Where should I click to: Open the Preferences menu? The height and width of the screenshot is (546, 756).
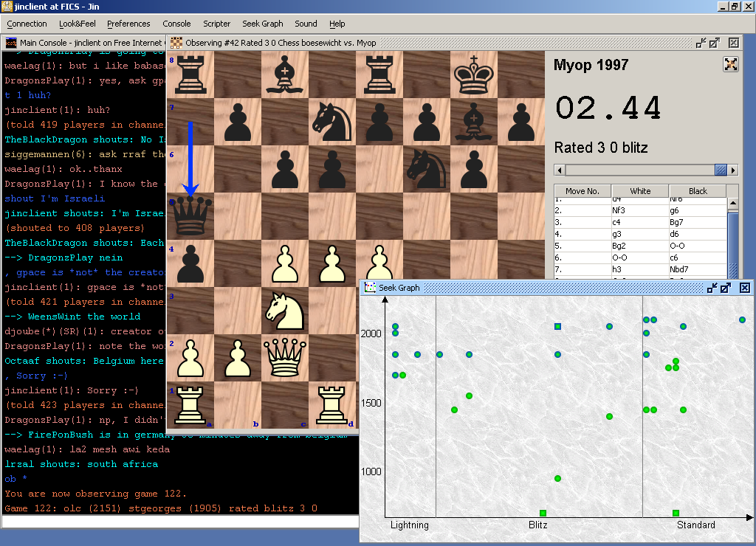click(x=128, y=24)
